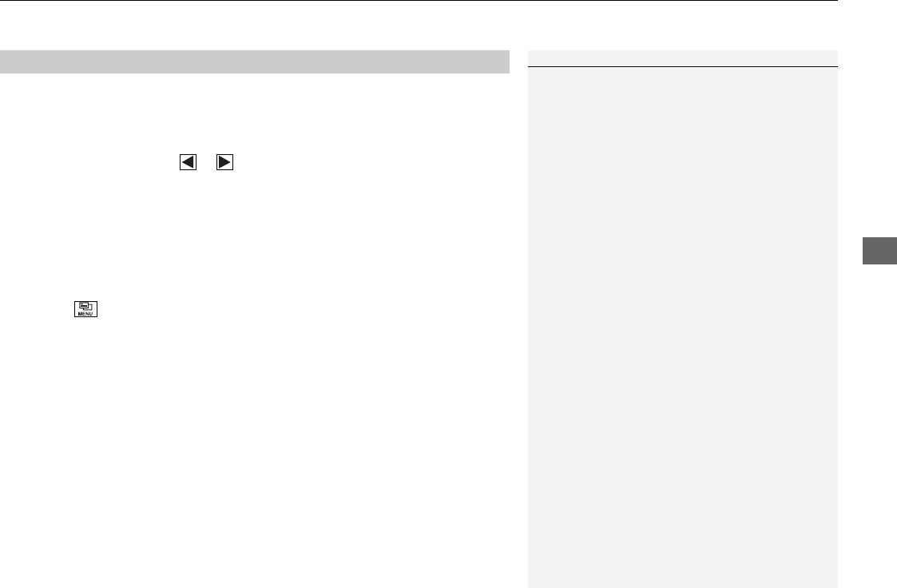Select the boxed left-pointing triangle
The image size is (897, 588).
pyautogui.click(x=189, y=162)
